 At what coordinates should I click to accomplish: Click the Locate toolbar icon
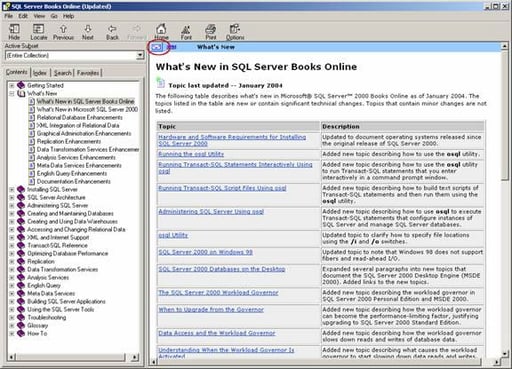(x=38, y=29)
